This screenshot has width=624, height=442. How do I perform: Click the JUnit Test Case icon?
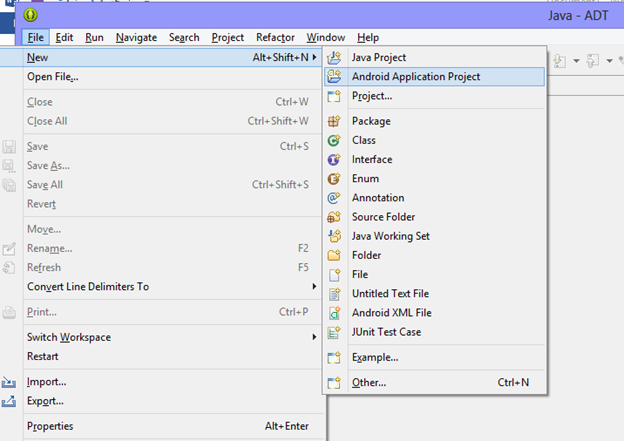coord(334,332)
